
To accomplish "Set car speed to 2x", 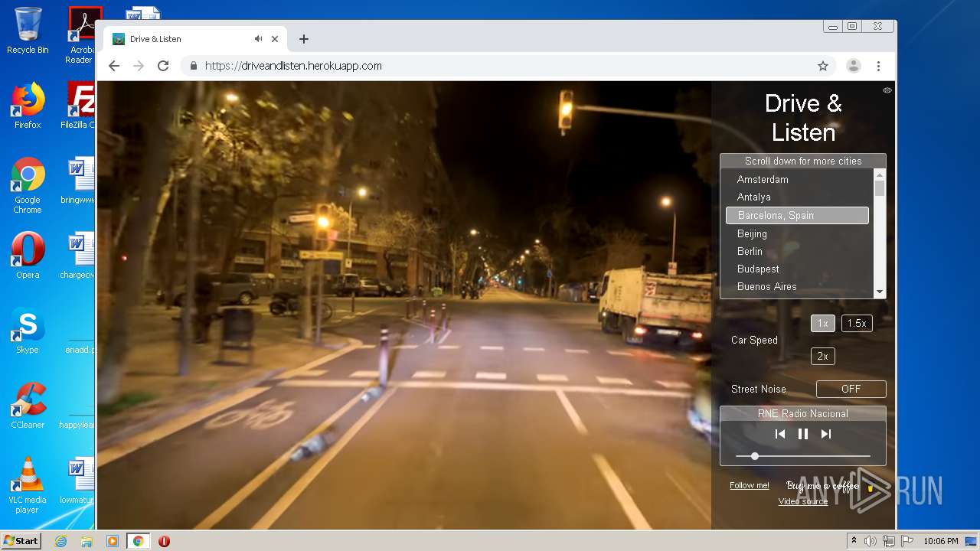I will tap(822, 356).
